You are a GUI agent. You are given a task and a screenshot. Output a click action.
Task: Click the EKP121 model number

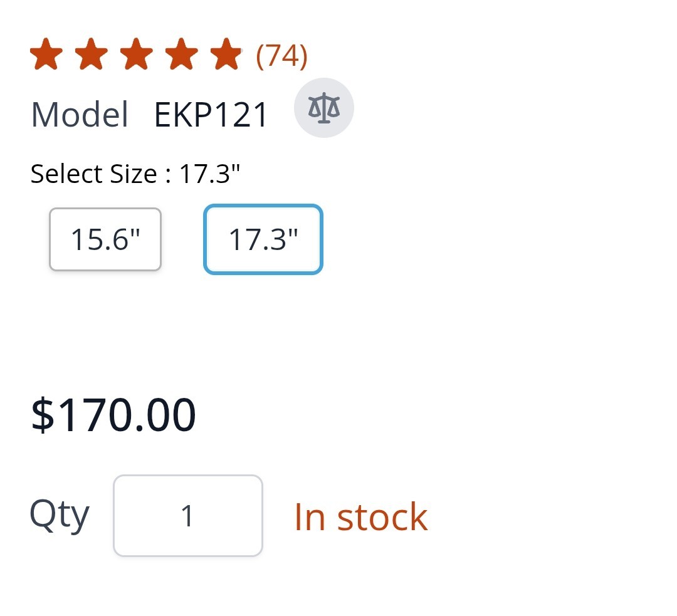[211, 115]
